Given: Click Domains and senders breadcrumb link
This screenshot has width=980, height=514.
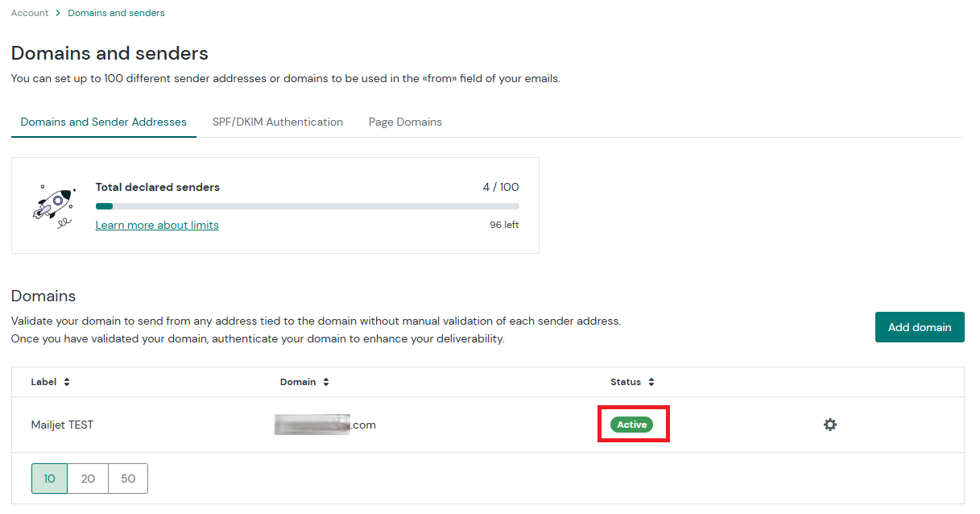Looking at the screenshot, I should tap(116, 13).
